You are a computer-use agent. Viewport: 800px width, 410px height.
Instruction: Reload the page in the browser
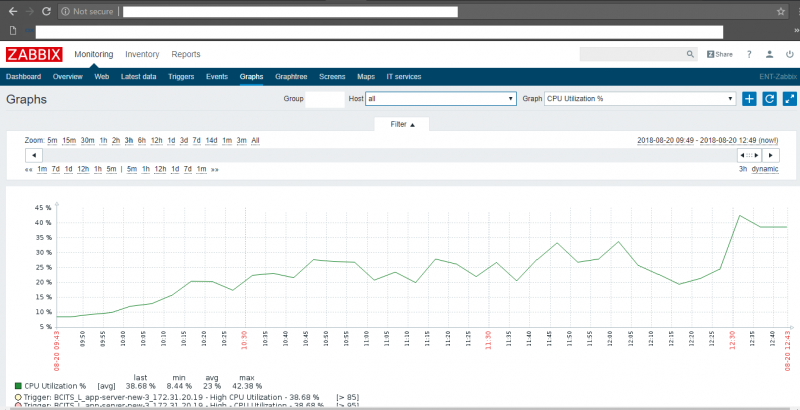click(x=47, y=12)
